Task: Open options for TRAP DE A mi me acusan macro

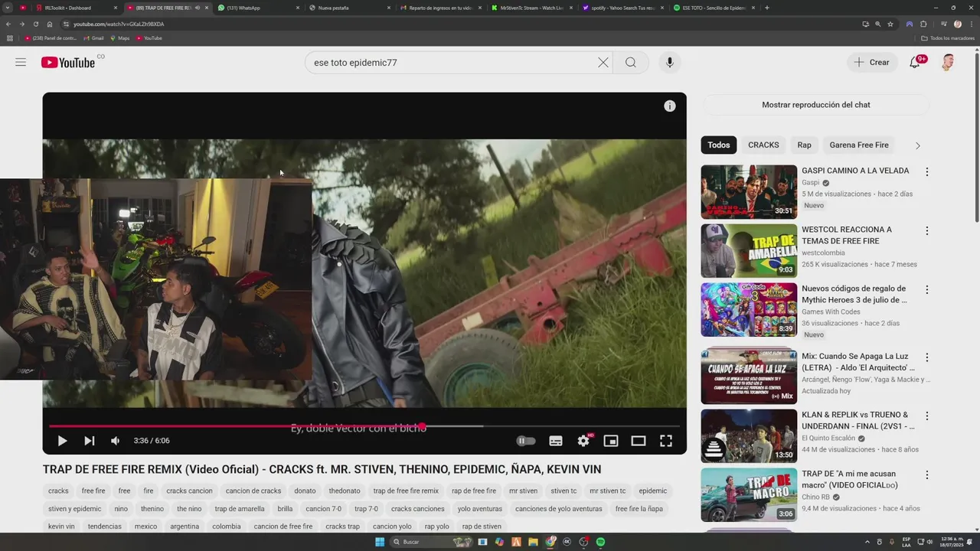Action: [926, 475]
